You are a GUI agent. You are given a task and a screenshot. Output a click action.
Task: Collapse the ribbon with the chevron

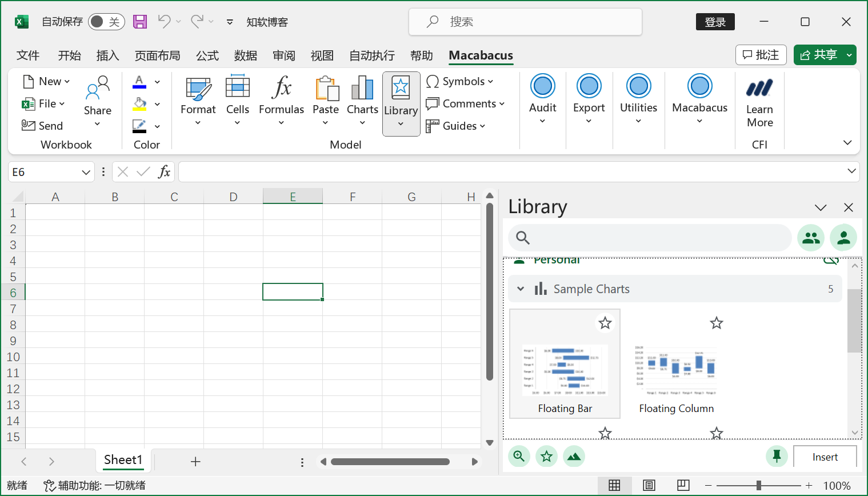click(x=847, y=142)
